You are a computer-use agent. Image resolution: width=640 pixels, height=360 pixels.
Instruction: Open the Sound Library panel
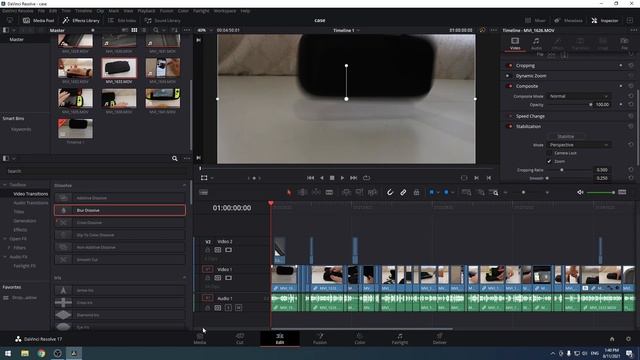tap(162, 20)
